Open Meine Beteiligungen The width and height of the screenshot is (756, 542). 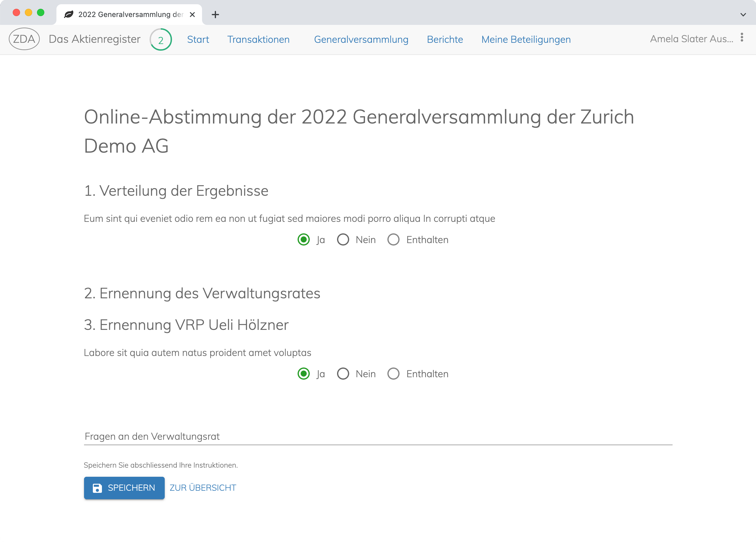(526, 39)
